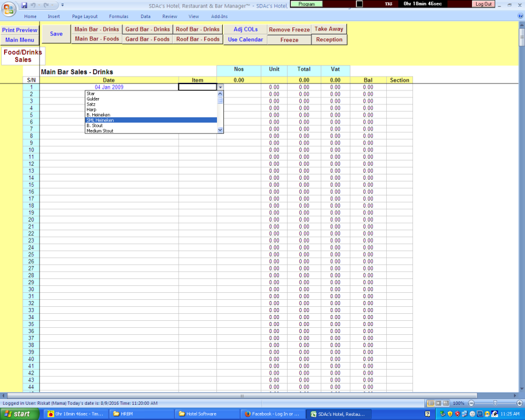
Task: Switch to Facebook taskbar window
Action: tap(272, 414)
